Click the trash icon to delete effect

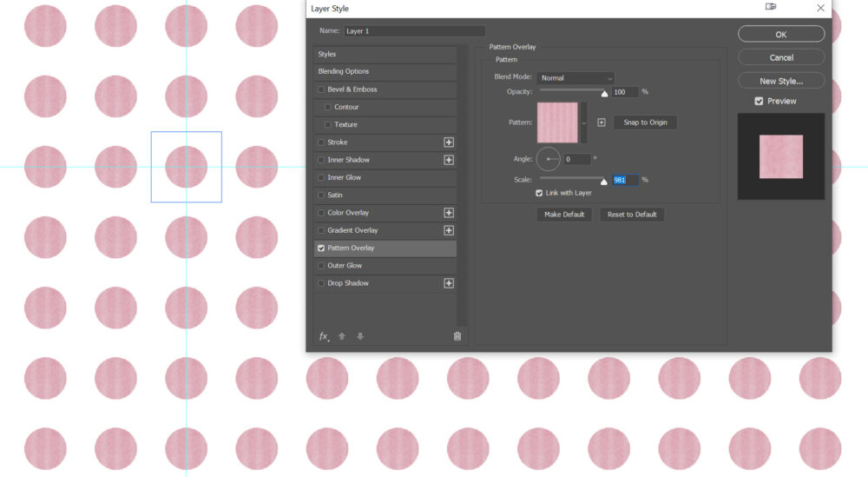point(457,336)
